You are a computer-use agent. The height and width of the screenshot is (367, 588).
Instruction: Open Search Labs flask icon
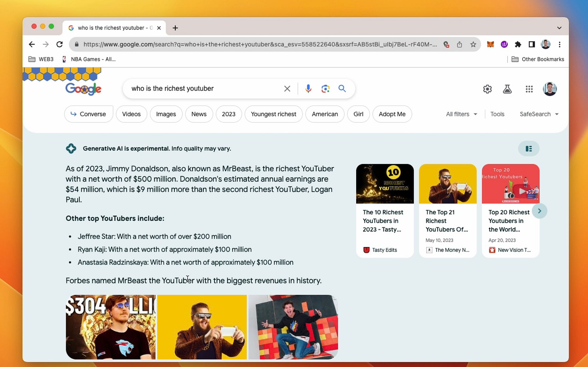pos(507,89)
